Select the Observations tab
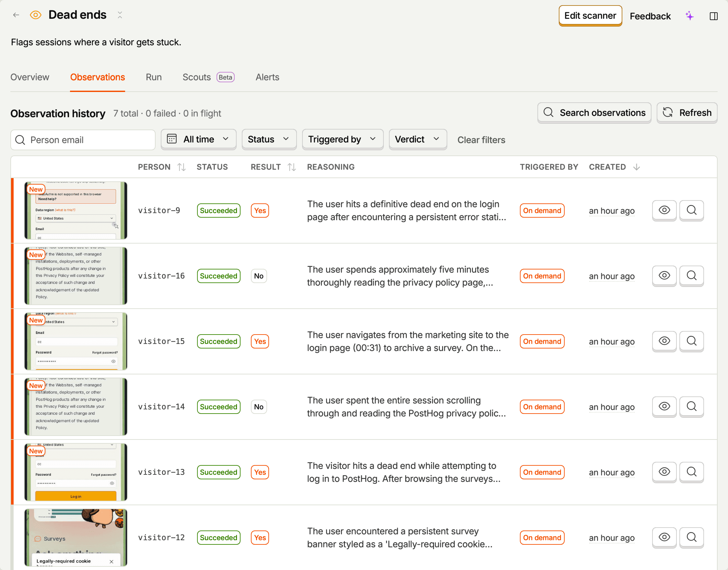The height and width of the screenshot is (570, 728). pos(98,77)
